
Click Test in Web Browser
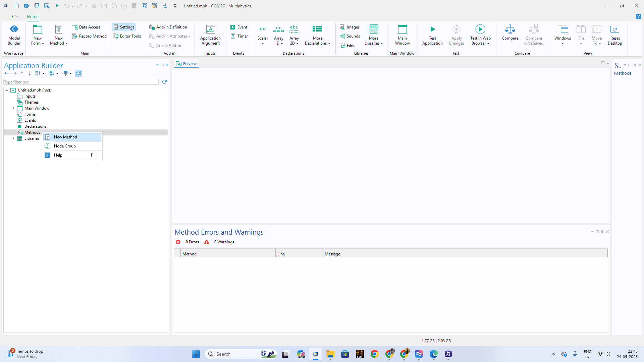480,35
